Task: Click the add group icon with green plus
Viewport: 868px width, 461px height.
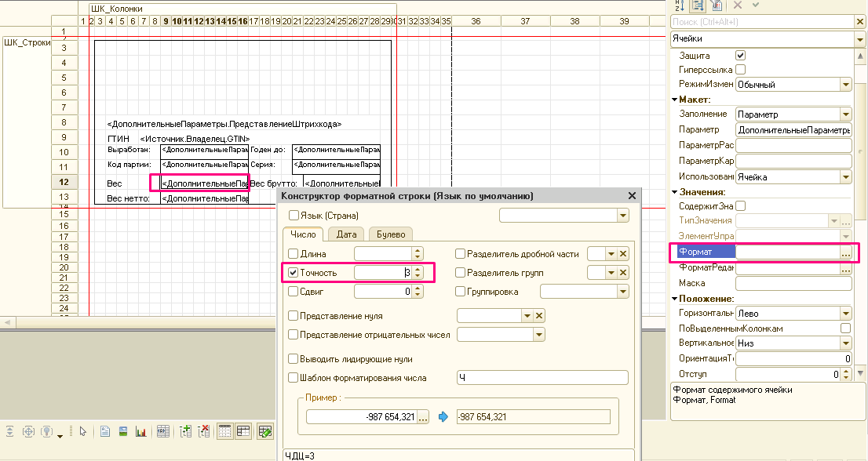Action: (185, 432)
